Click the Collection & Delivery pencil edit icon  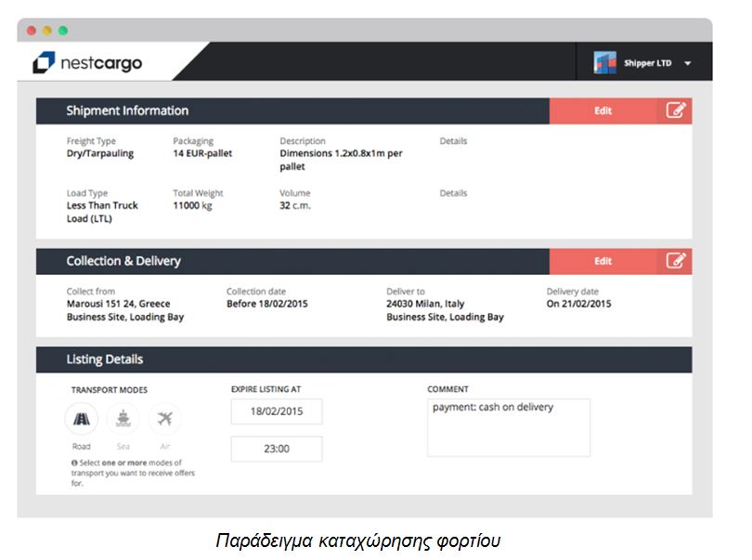point(676,261)
